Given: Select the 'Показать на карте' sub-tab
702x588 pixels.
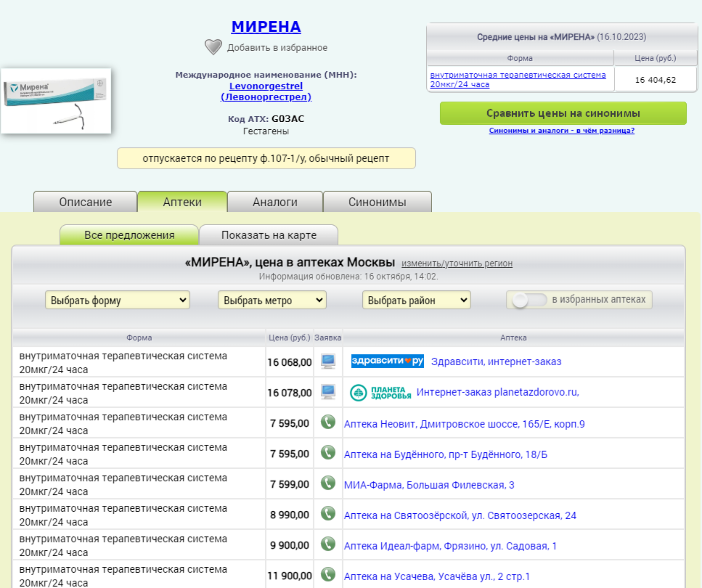Looking at the screenshot, I should (269, 235).
